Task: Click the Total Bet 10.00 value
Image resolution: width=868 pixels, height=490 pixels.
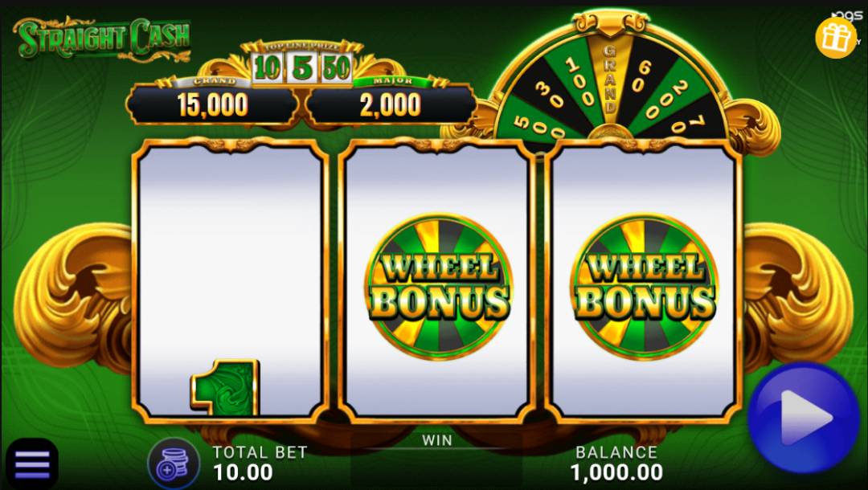Action: coord(243,472)
